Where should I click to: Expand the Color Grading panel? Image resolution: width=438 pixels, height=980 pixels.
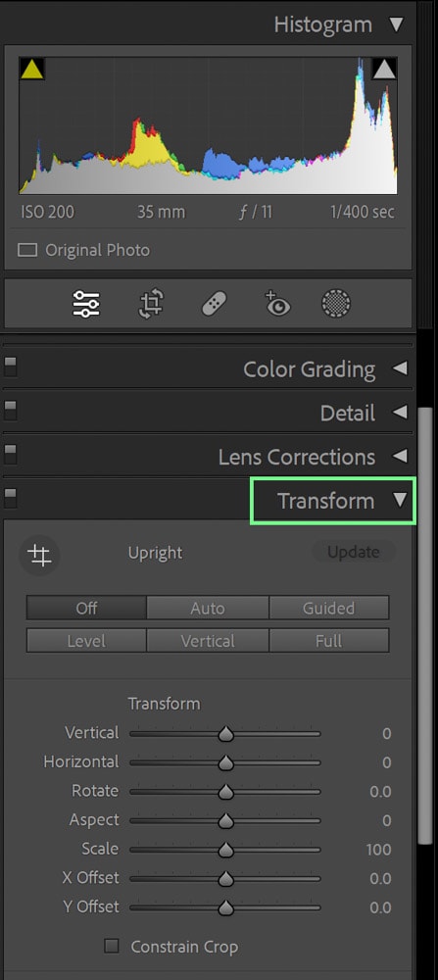pos(400,368)
